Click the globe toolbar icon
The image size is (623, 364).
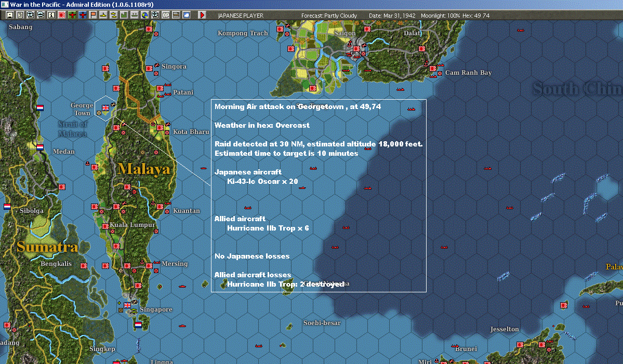click(x=145, y=15)
